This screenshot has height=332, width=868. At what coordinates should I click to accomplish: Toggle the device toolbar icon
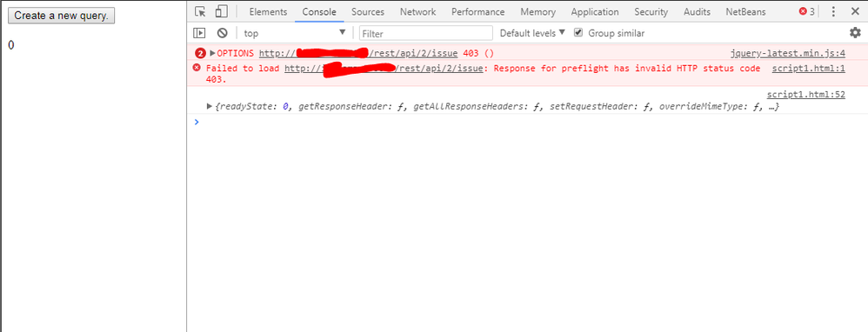222,11
